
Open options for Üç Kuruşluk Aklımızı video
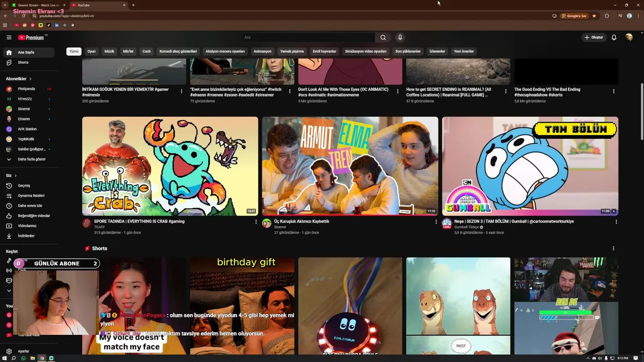click(x=436, y=222)
